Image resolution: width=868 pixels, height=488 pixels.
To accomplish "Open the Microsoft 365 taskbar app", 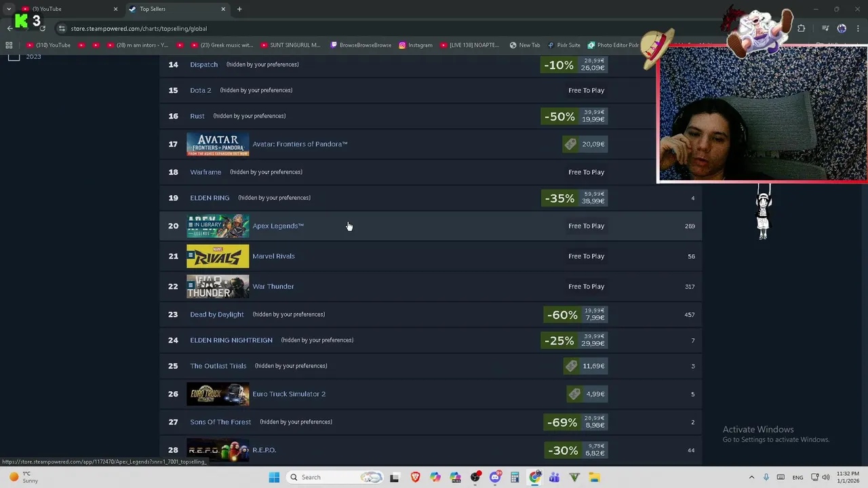I will pyautogui.click(x=455, y=477).
